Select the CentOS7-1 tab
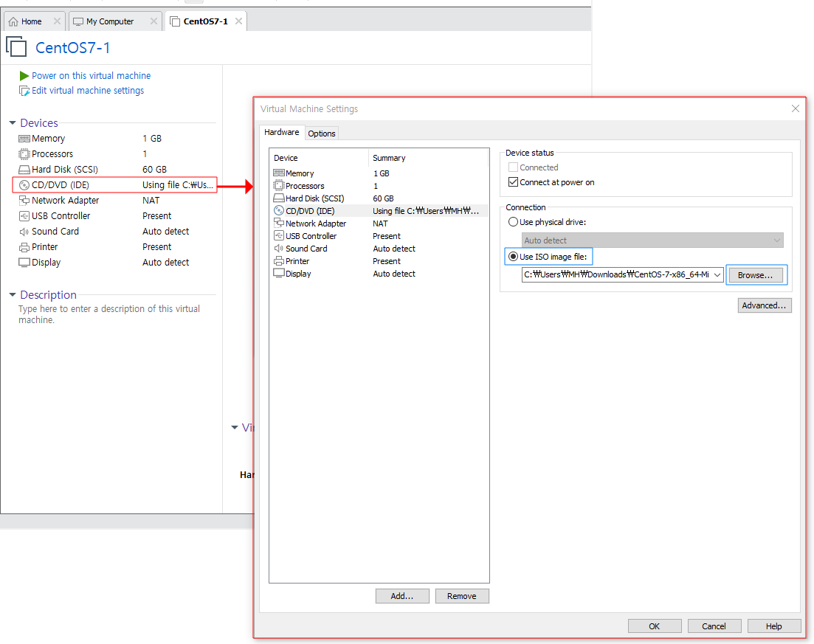 [x=206, y=21]
